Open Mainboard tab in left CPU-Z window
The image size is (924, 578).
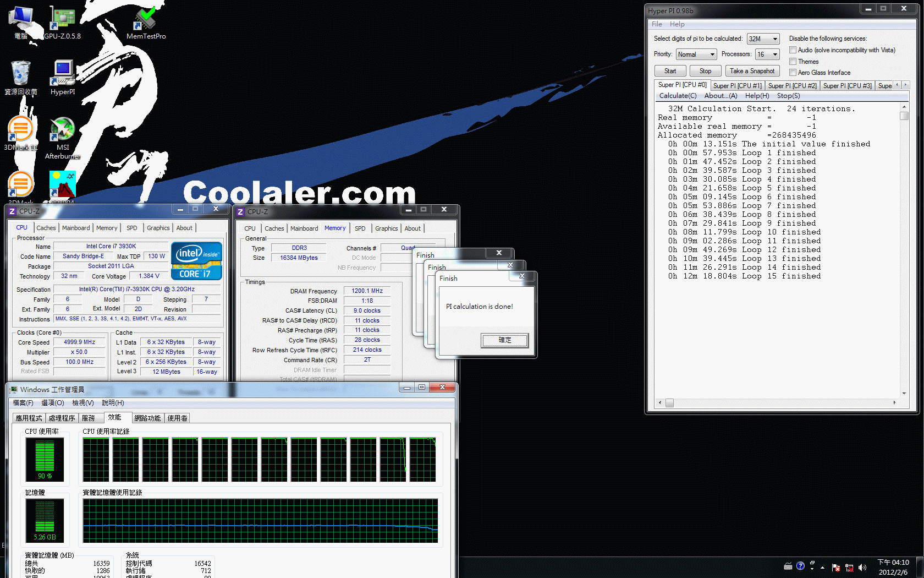76,228
